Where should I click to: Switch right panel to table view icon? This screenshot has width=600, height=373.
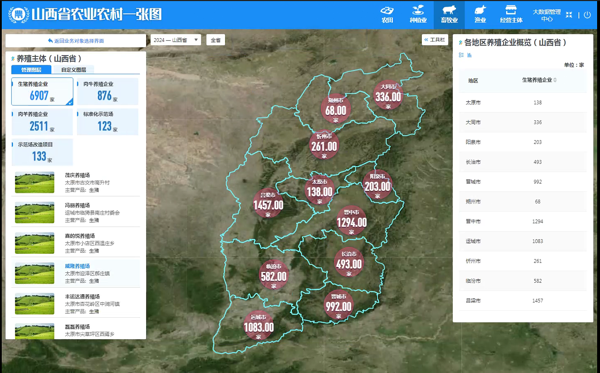pos(461,55)
